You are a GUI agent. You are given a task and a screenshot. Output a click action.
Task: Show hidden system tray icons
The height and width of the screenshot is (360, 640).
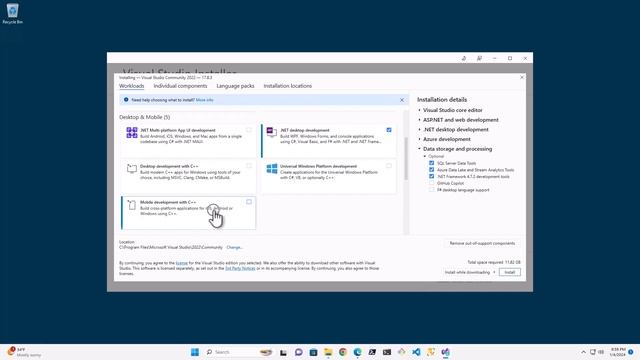(583, 352)
